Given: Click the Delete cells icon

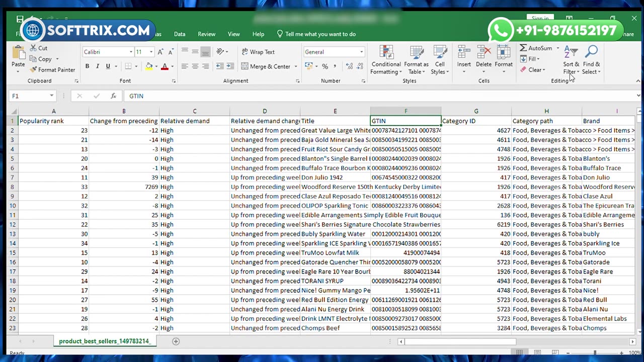Looking at the screenshot, I should click(484, 53).
